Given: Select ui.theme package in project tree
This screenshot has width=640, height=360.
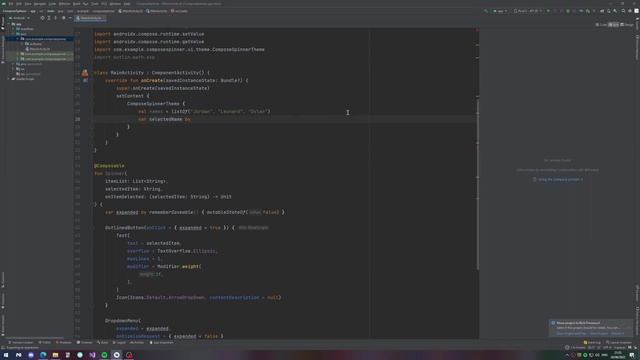Looking at the screenshot, I should [x=36, y=44].
